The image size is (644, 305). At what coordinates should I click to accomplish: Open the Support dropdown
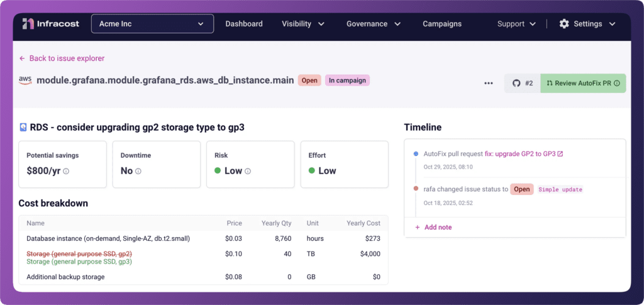[x=516, y=24]
